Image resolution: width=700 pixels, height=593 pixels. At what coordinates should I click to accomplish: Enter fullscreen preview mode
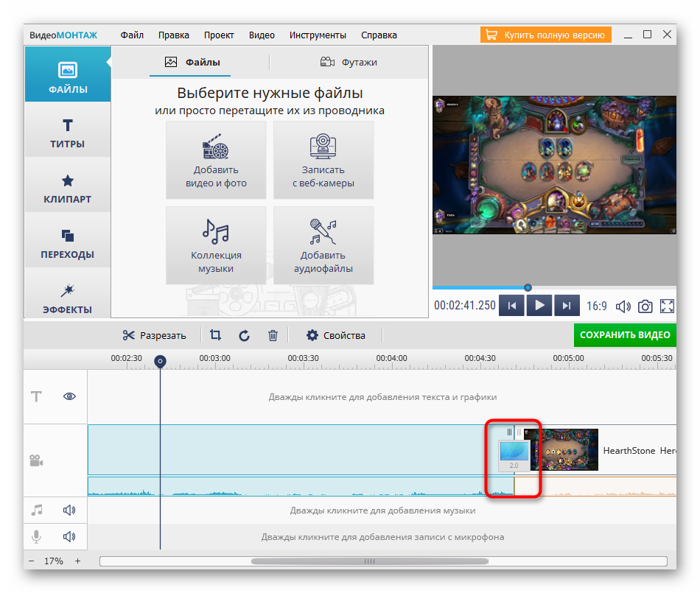click(x=667, y=306)
